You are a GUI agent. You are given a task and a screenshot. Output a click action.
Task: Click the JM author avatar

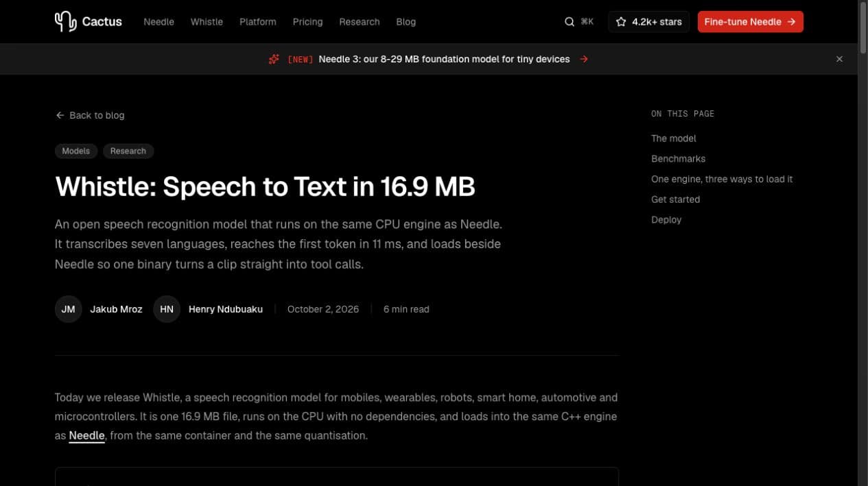tap(68, 309)
